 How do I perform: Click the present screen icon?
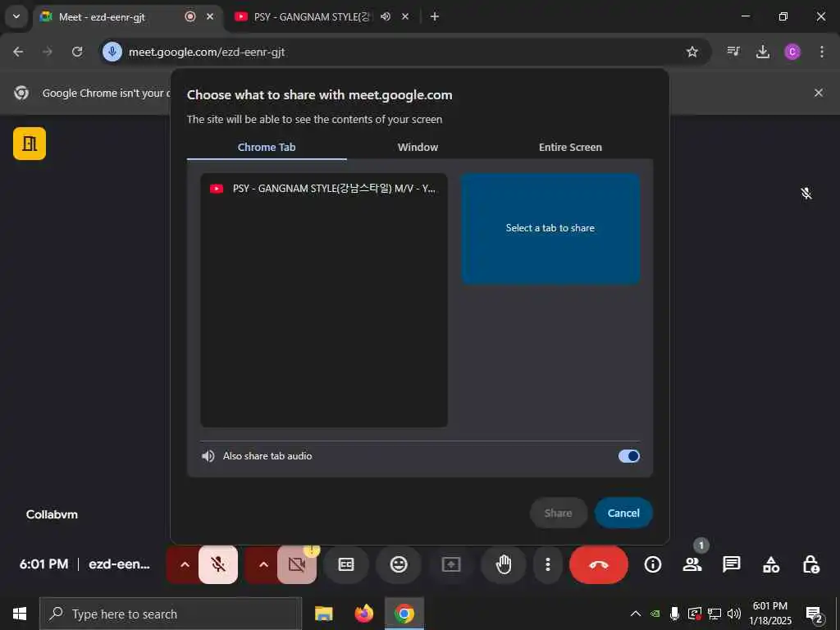[451, 564]
